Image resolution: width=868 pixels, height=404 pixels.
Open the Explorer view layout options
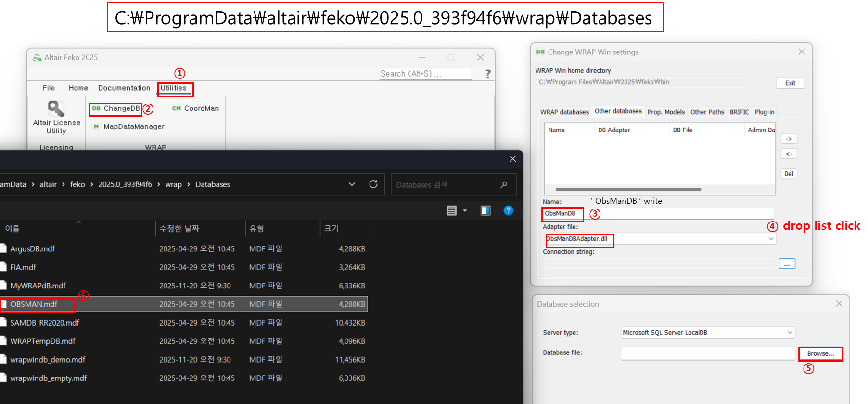tap(451, 210)
